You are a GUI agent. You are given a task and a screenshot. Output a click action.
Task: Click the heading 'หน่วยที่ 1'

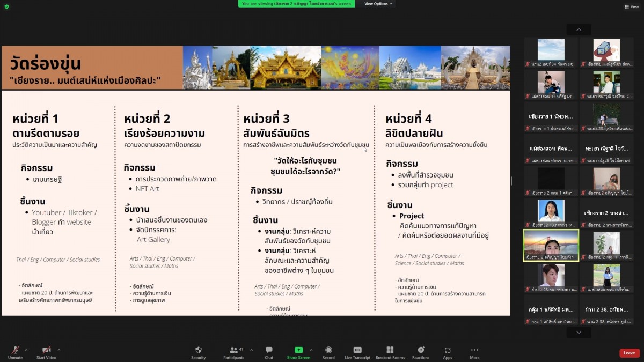pos(35,119)
